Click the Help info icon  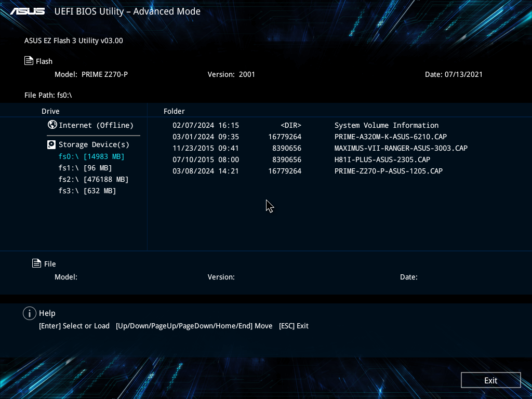click(x=30, y=313)
